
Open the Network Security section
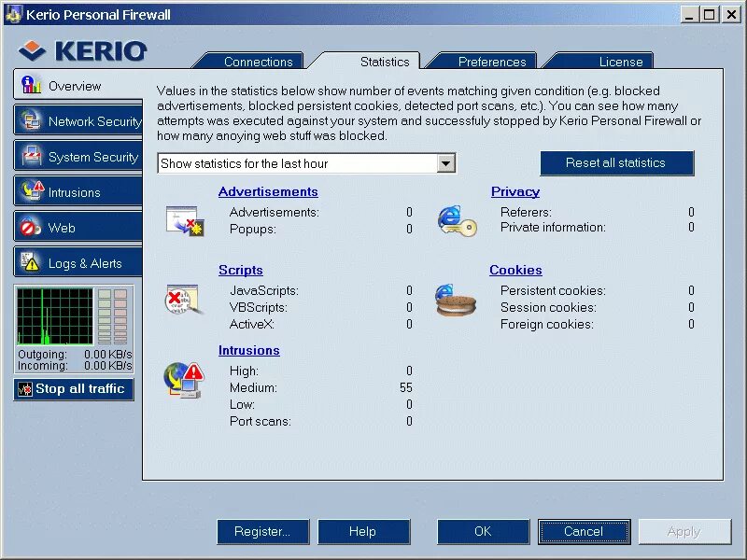pos(78,121)
